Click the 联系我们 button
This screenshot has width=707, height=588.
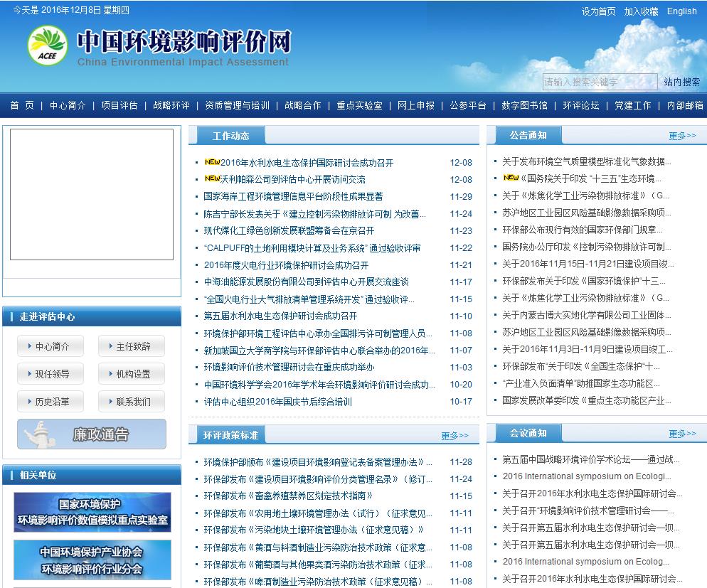(x=131, y=402)
